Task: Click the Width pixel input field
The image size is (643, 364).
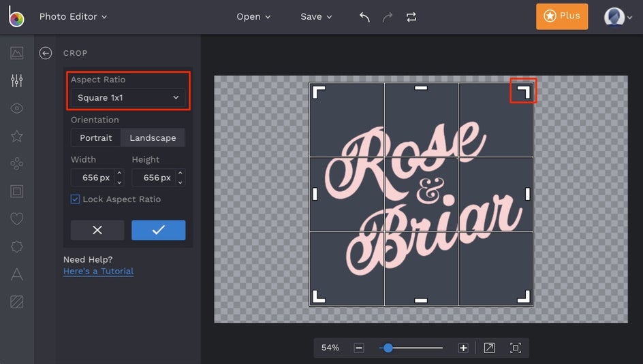Action: 91,178
